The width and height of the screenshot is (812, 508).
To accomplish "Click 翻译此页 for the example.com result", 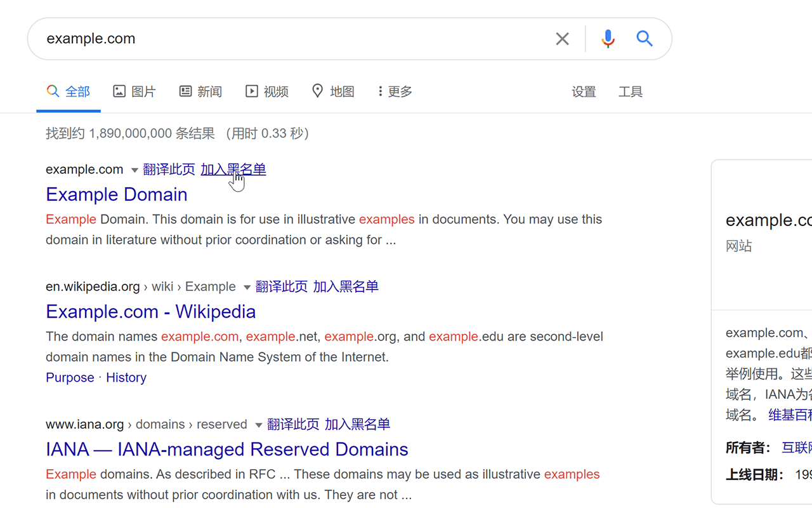I will tap(169, 170).
